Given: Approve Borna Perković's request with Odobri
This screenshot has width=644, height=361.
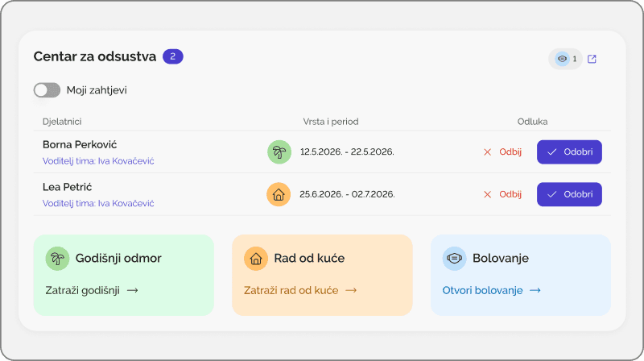Looking at the screenshot, I should pos(569,151).
